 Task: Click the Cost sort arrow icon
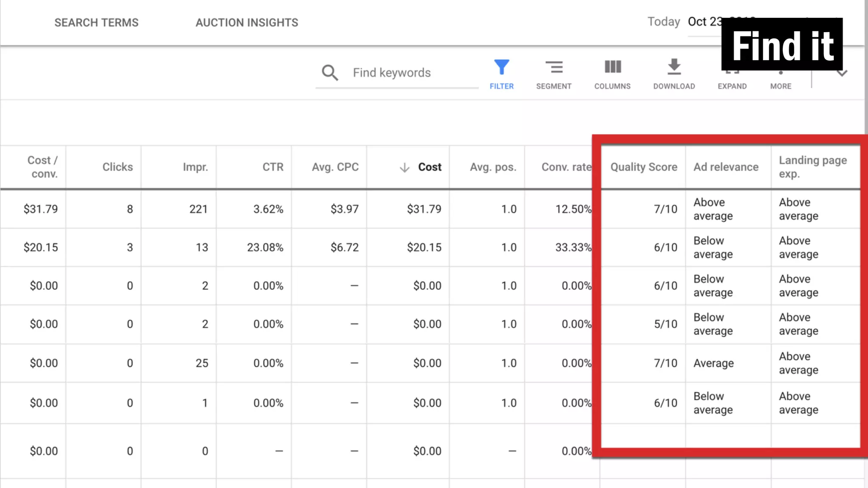405,168
